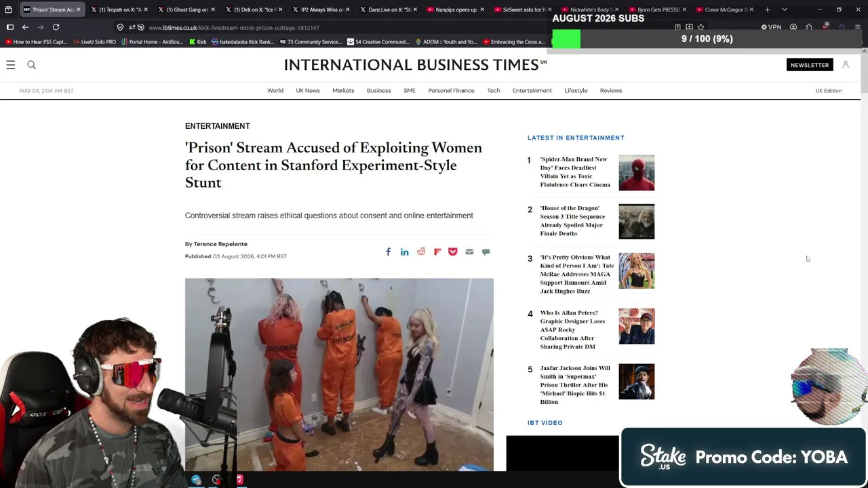Share the article on Facebook
The width and height of the screenshot is (868, 488).
[x=388, y=251]
